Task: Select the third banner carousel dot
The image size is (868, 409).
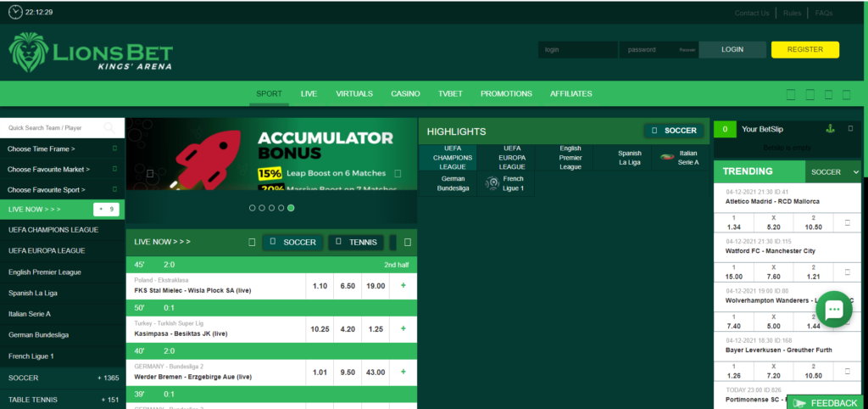Action: (x=271, y=208)
